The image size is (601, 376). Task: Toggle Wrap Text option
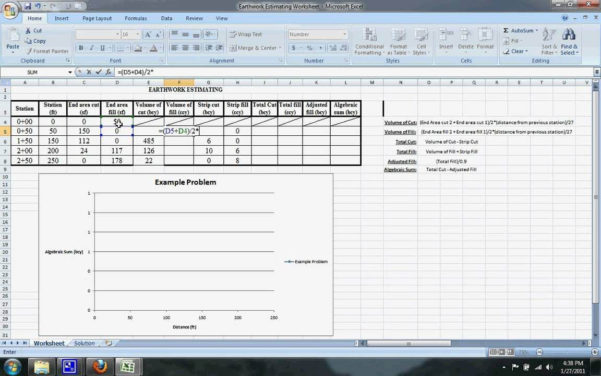point(246,34)
